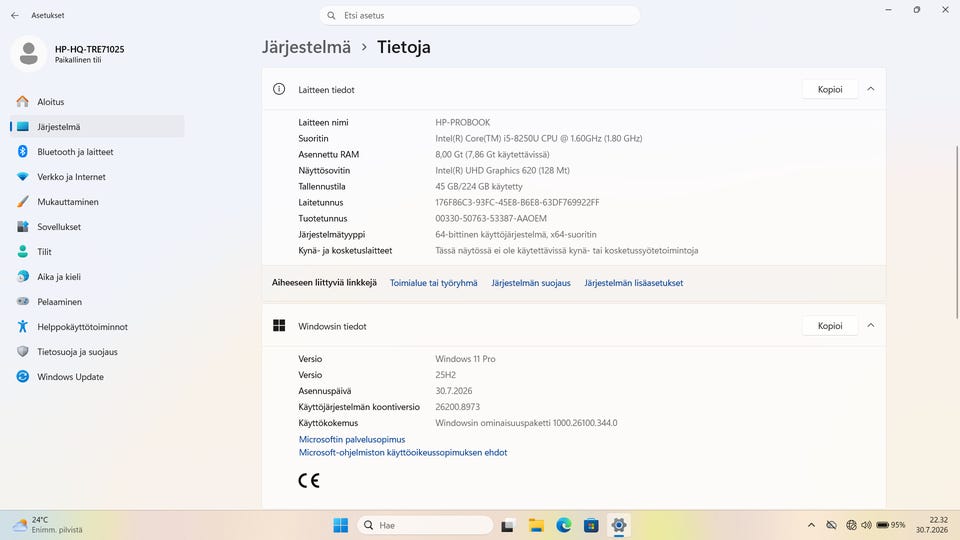Click the crossed-out cloud sync tray icon

(x=831, y=525)
